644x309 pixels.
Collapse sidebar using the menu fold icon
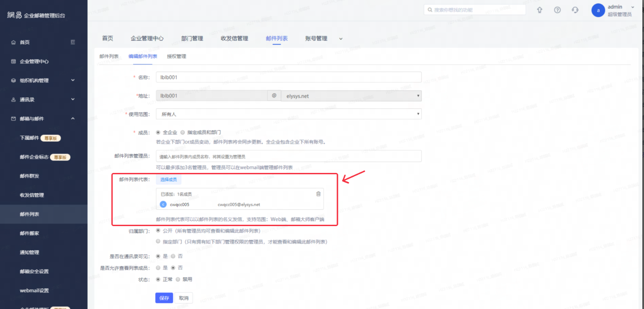73,42
